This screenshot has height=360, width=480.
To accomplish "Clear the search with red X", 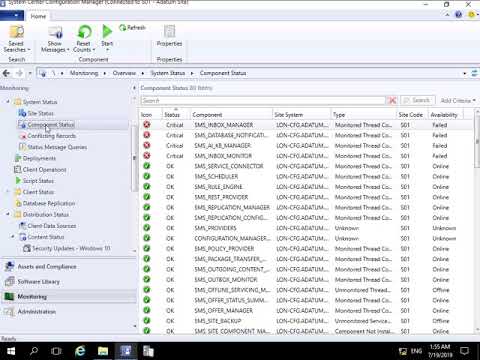I will (x=393, y=100).
